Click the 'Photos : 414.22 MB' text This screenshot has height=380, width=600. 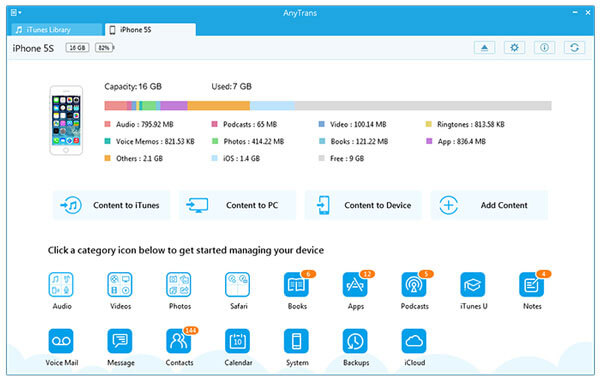coord(254,142)
